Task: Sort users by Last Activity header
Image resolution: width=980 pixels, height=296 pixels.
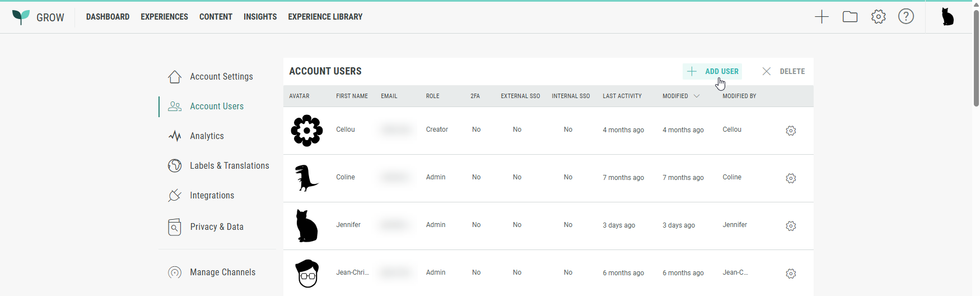Action: coord(622,96)
